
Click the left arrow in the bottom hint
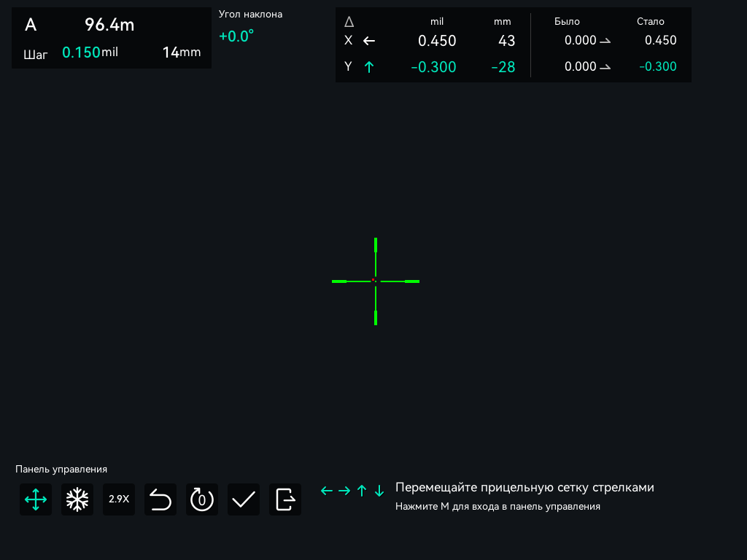tap(327, 491)
